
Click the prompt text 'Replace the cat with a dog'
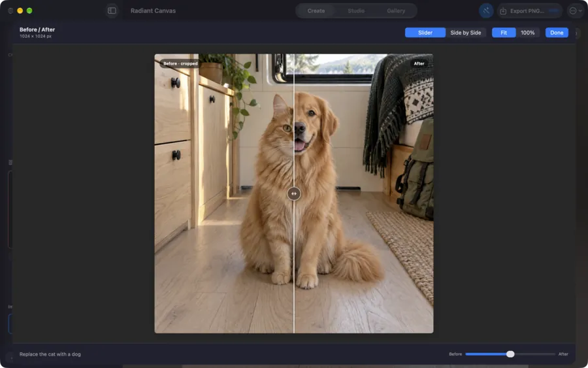click(x=50, y=354)
